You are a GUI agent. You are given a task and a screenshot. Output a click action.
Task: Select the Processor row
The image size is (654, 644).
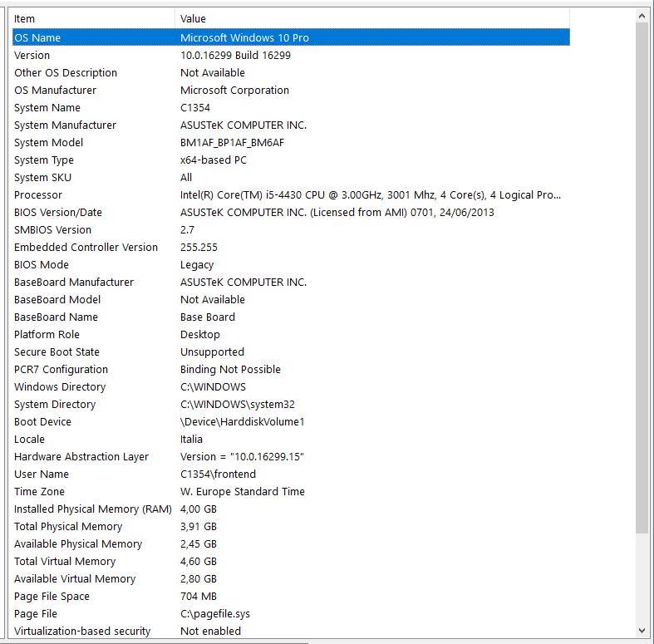[291, 194]
